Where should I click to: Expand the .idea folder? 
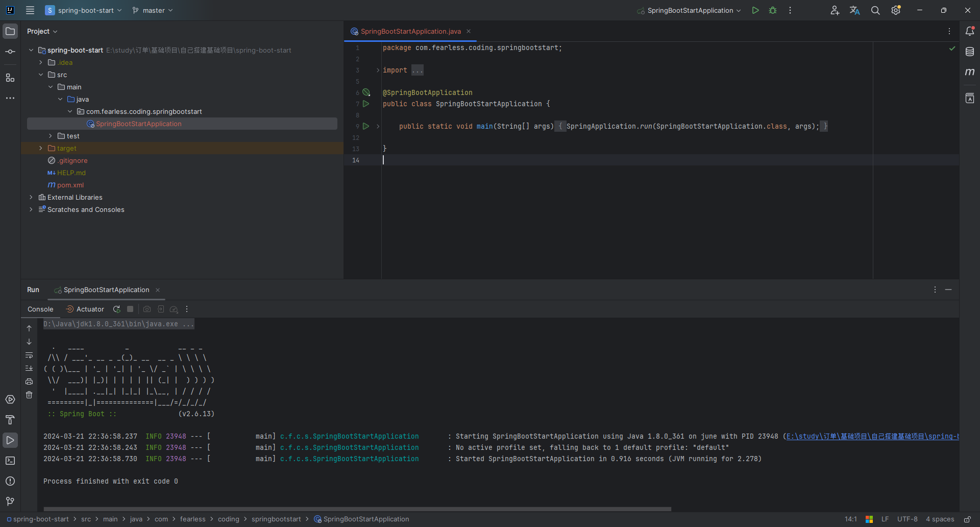[x=41, y=62]
